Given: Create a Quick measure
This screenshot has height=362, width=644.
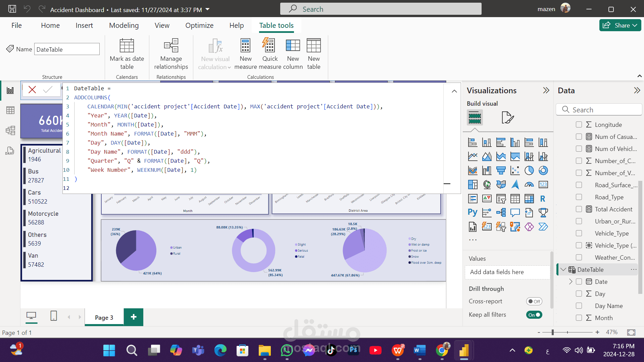Looking at the screenshot, I should (270, 54).
